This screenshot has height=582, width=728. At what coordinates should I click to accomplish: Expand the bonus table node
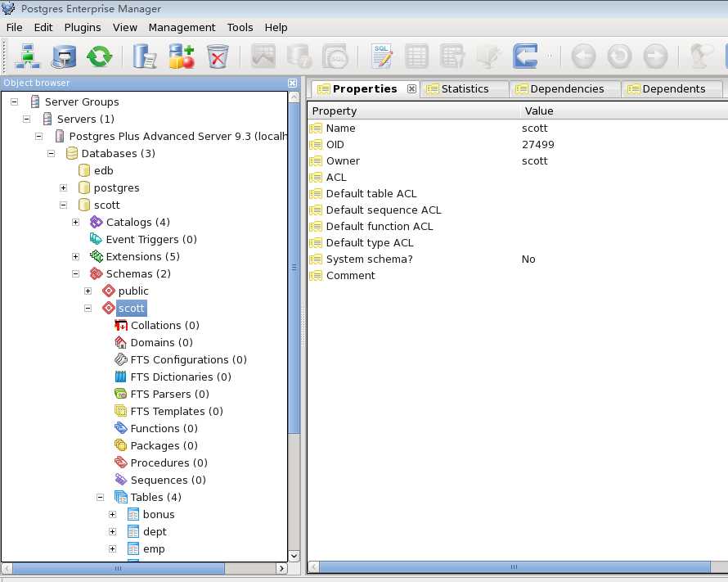(112, 514)
